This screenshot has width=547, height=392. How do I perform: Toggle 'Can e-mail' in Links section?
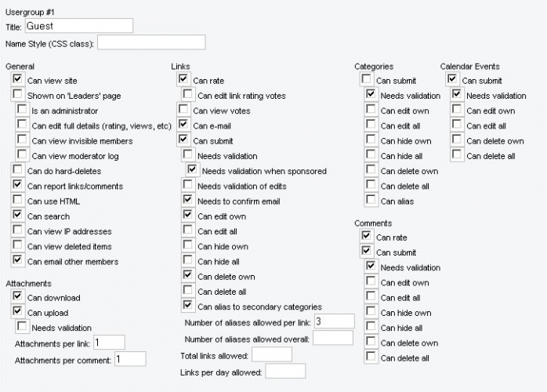click(183, 125)
